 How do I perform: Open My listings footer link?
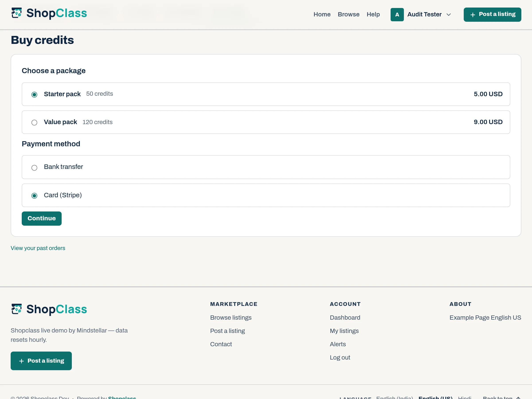click(x=344, y=331)
